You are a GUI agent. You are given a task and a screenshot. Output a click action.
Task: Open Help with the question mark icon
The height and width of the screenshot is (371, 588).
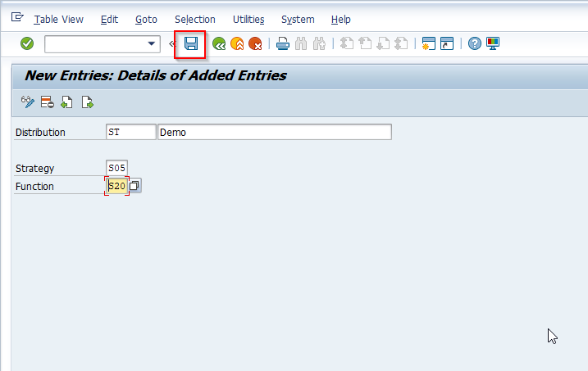(x=474, y=43)
